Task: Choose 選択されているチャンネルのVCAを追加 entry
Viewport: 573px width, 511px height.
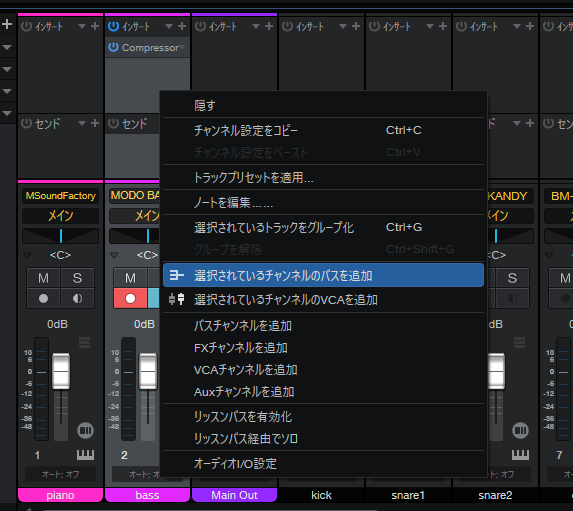Action: click(323, 300)
